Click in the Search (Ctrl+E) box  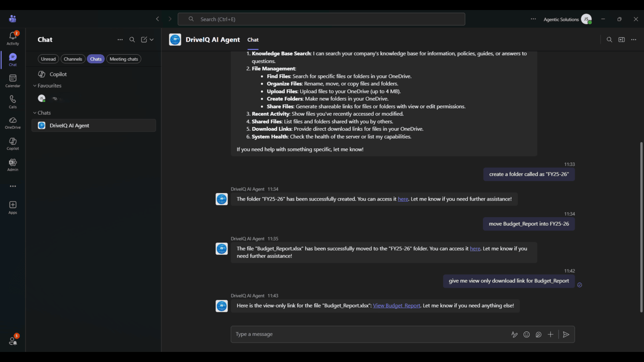pos(321,19)
